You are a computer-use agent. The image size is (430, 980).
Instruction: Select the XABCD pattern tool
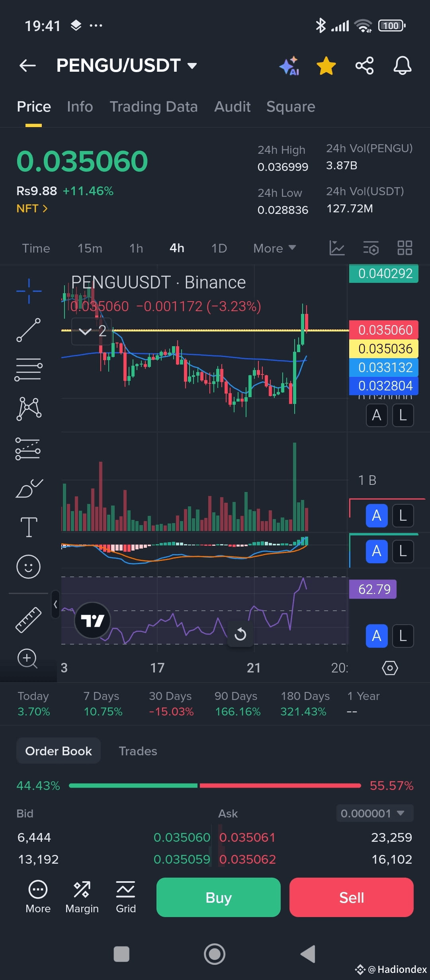click(x=29, y=409)
